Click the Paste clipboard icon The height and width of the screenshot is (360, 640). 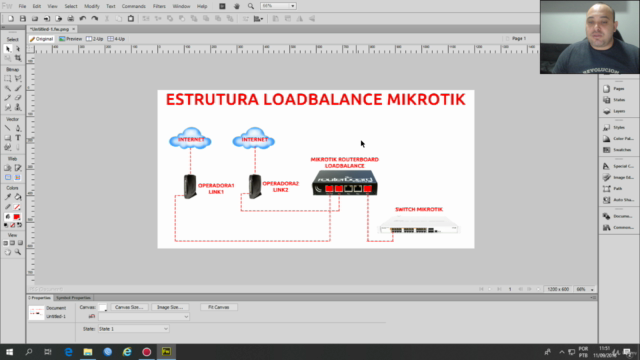131,19
